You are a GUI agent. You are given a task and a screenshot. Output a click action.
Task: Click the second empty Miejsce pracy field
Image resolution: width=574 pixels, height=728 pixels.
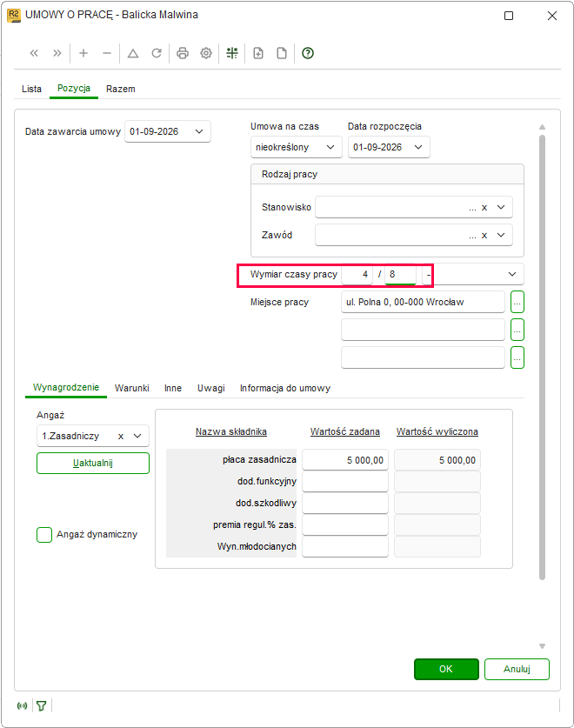[423, 330]
